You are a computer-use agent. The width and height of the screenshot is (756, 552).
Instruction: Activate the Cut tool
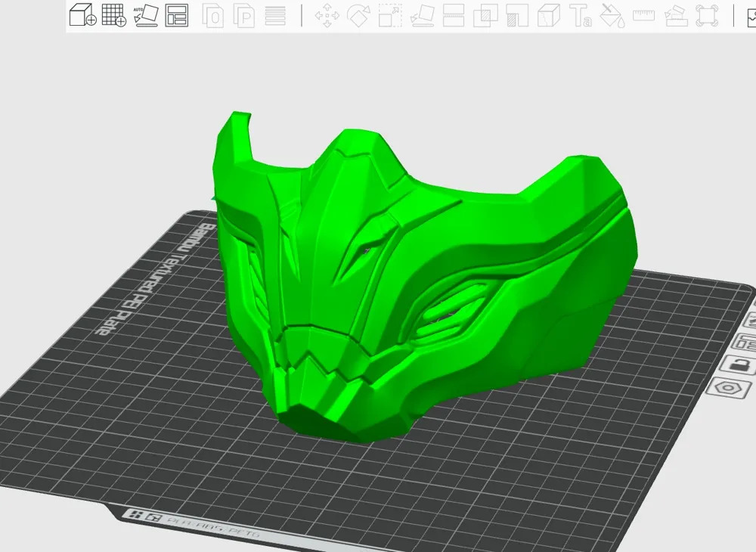tap(454, 15)
